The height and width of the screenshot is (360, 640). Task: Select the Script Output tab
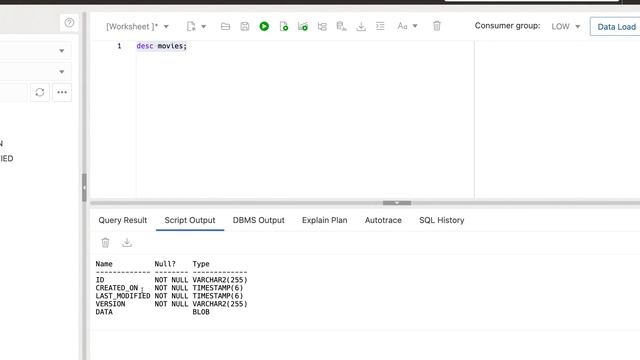(x=190, y=220)
